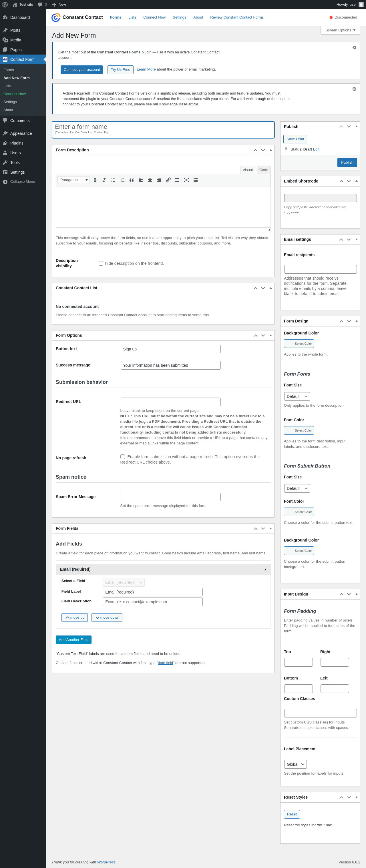
Task: Apply blockquote formatting
Action: (132, 180)
